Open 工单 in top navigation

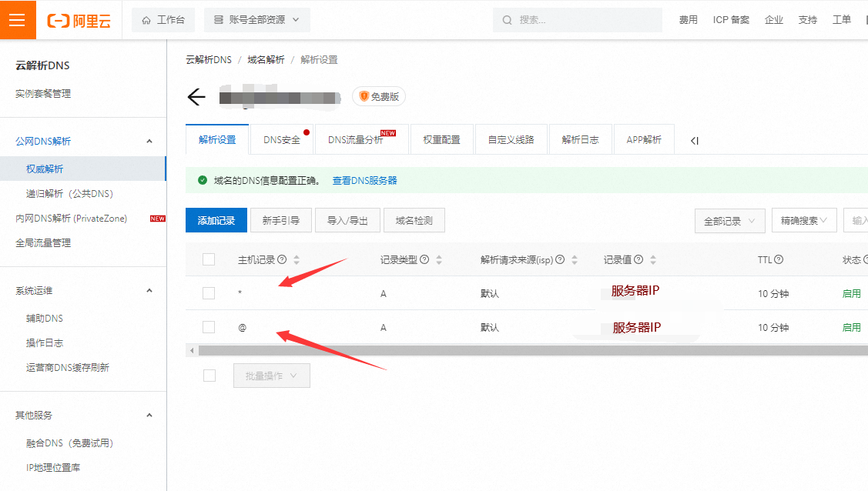pos(841,20)
